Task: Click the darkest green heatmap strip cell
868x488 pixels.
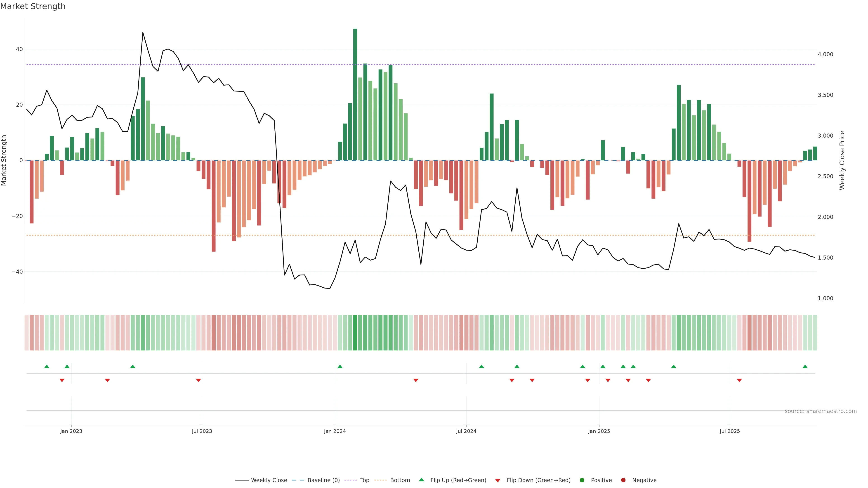Action: 355,332
